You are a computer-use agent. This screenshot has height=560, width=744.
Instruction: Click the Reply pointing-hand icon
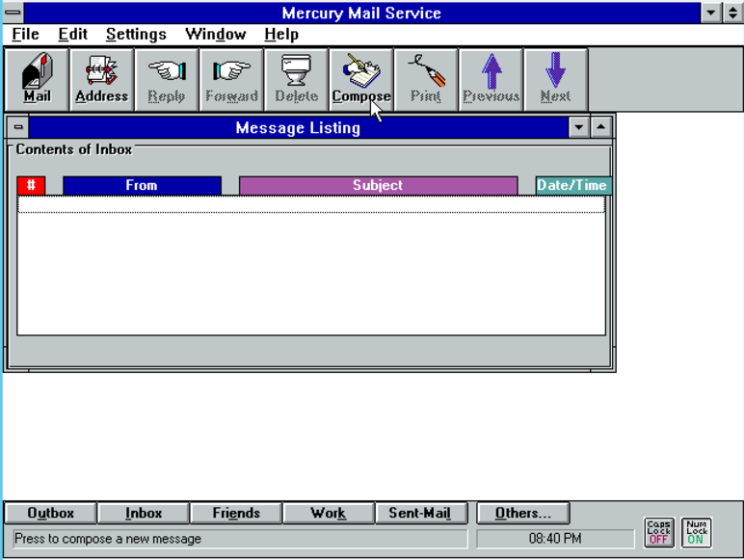click(167, 79)
